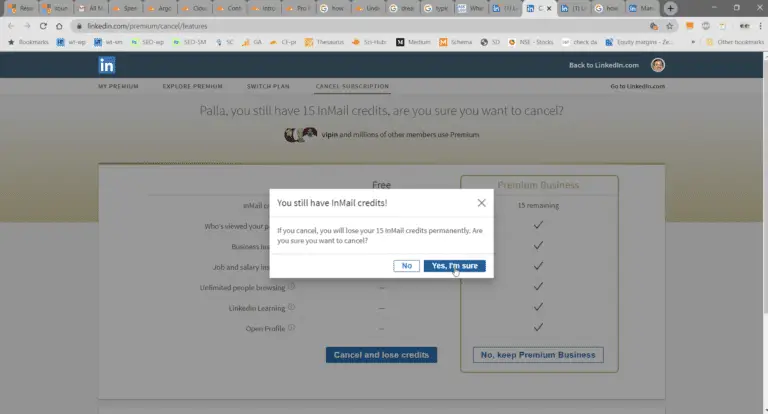Viewport: 768px width, 414px height.
Task: Click the info icon beside Open Profile
Action: (291, 328)
